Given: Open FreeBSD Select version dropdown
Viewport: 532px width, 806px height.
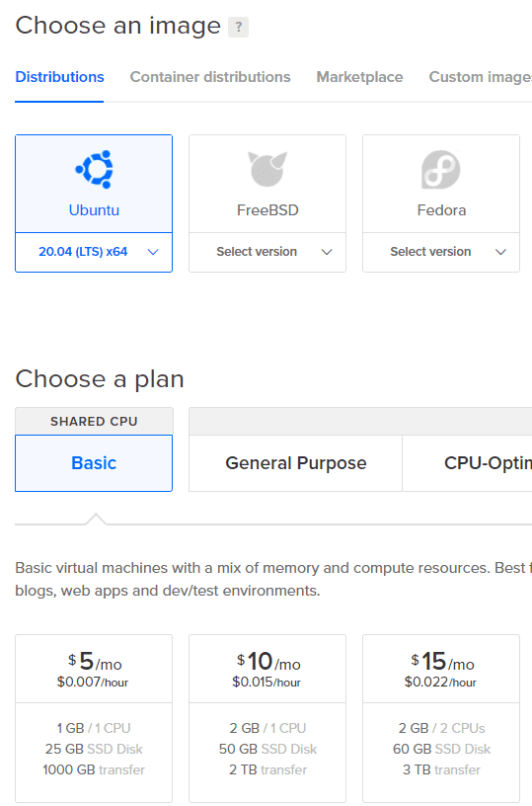Looking at the screenshot, I should click(267, 252).
